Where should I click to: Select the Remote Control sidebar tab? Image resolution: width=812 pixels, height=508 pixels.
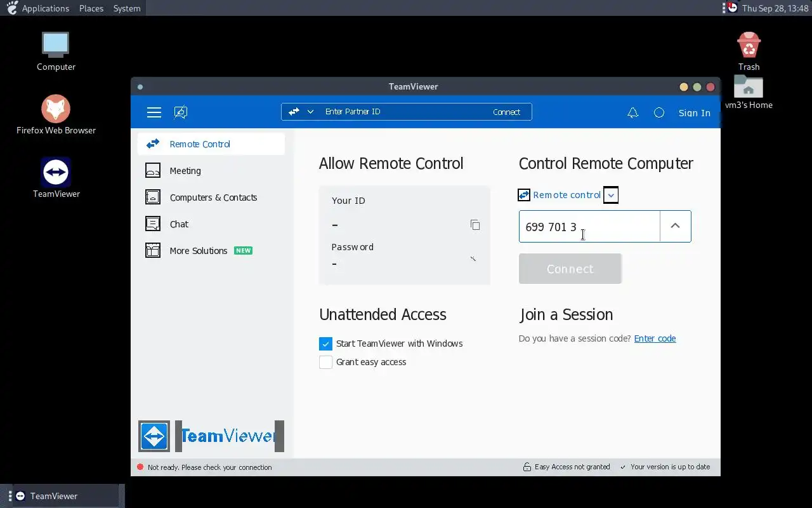pyautogui.click(x=211, y=144)
